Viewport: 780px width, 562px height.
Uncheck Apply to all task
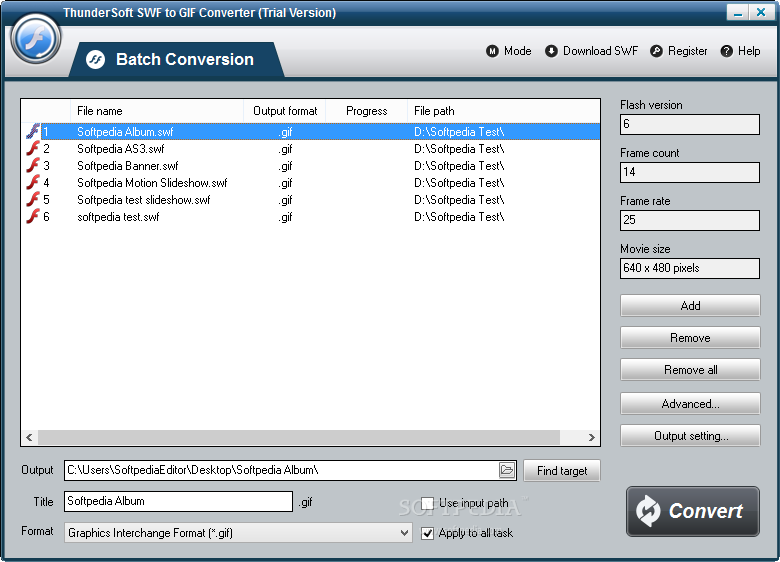click(x=427, y=534)
